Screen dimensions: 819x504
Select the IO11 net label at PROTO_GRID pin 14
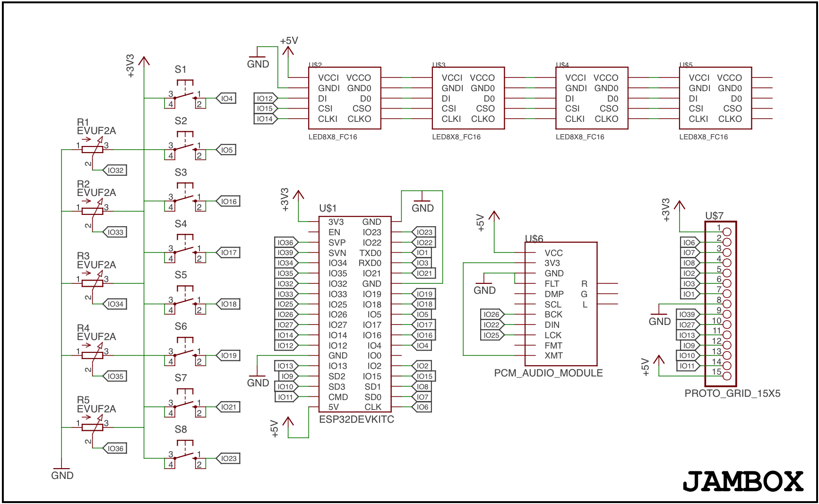coord(688,366)
